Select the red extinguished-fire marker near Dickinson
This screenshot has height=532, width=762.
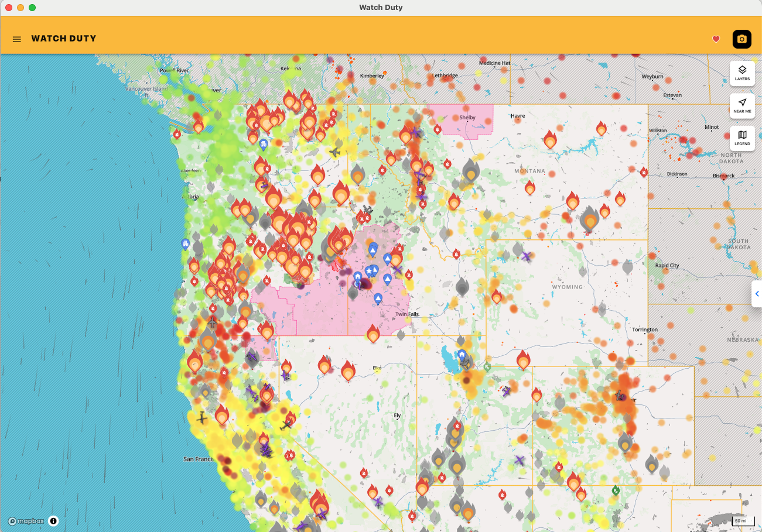(x=644, y=172)
